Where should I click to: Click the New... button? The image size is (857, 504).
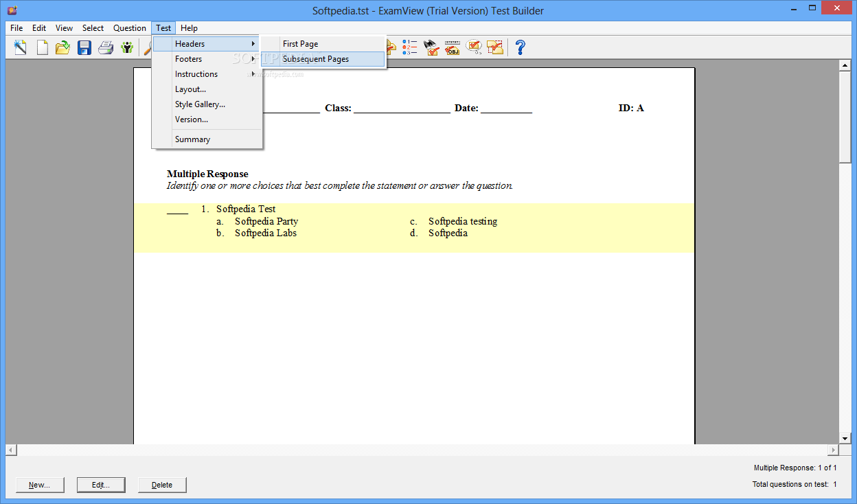click(39, 485)
